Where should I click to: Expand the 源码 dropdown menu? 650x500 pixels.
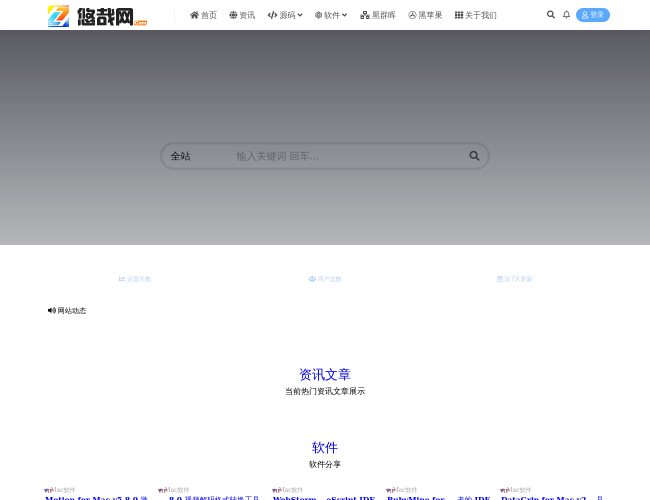[x=285, y=15]
